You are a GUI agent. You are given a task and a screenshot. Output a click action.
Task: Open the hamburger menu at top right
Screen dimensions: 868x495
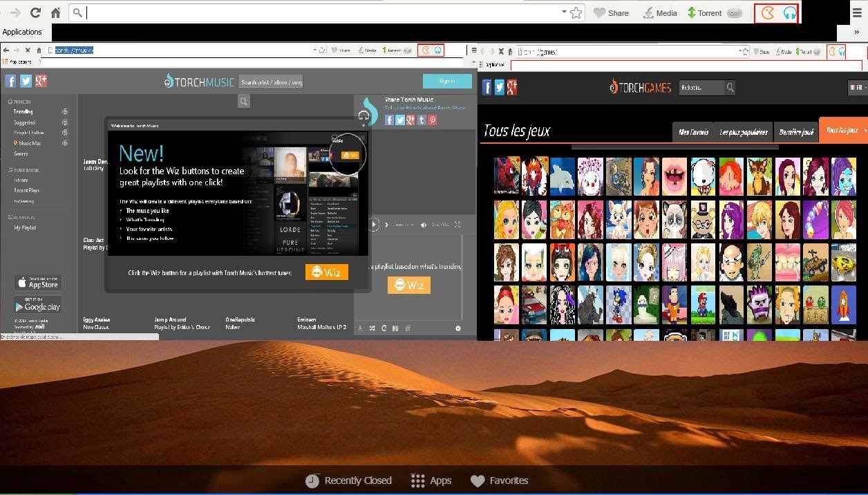(x=858, y=12)
